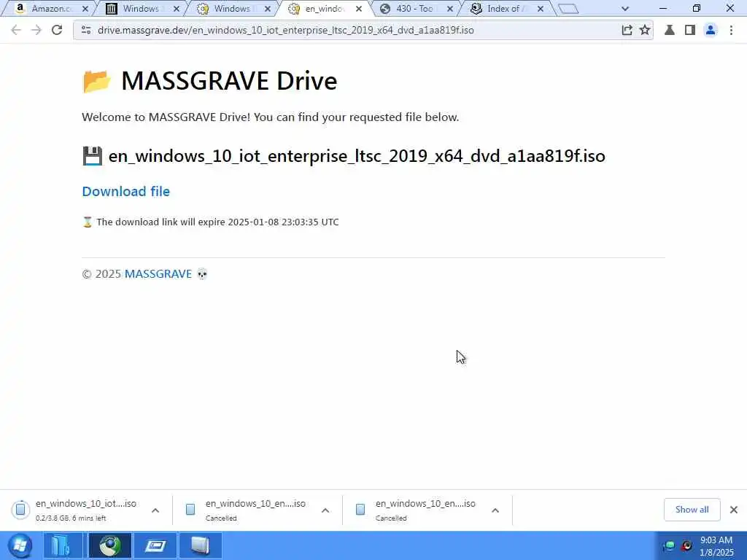This screenshot has width=747, height=560.
Task: Switch to the Windows tab with building icon
Action: (141, 9)
